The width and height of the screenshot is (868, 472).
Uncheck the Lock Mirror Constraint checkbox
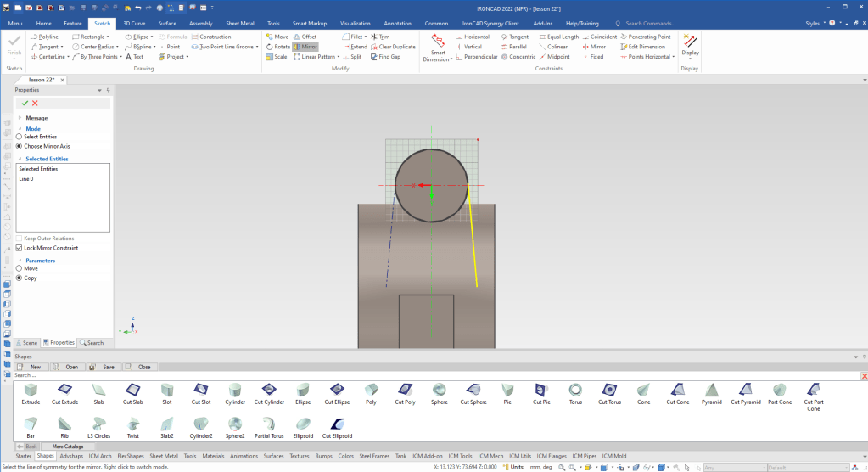(20, 248)
